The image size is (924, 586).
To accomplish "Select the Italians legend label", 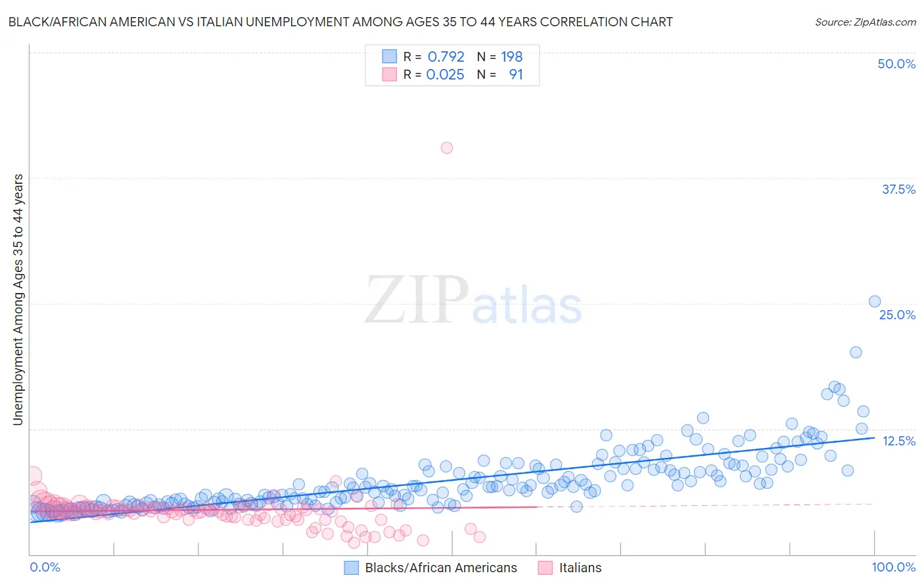I will (x=580, y=568).
